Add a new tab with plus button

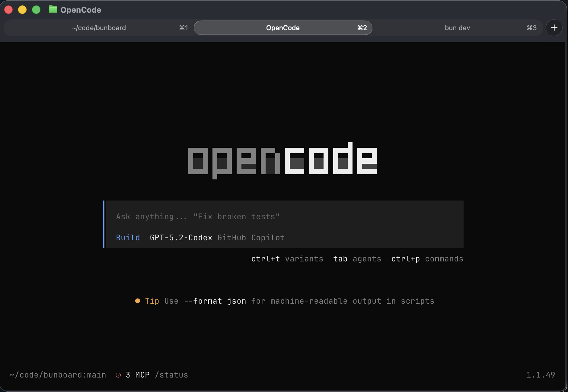tap(554, 28)
